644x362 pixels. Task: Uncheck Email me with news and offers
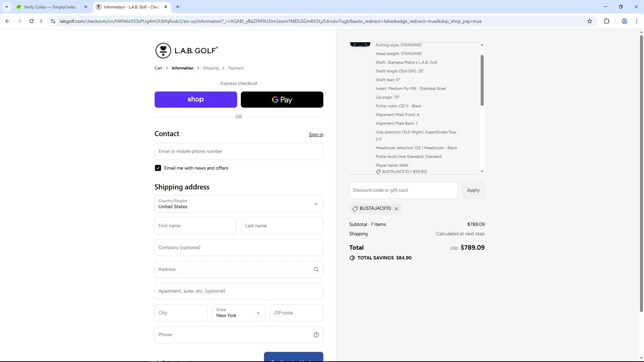pyautogui.click(x=158, y=168)
